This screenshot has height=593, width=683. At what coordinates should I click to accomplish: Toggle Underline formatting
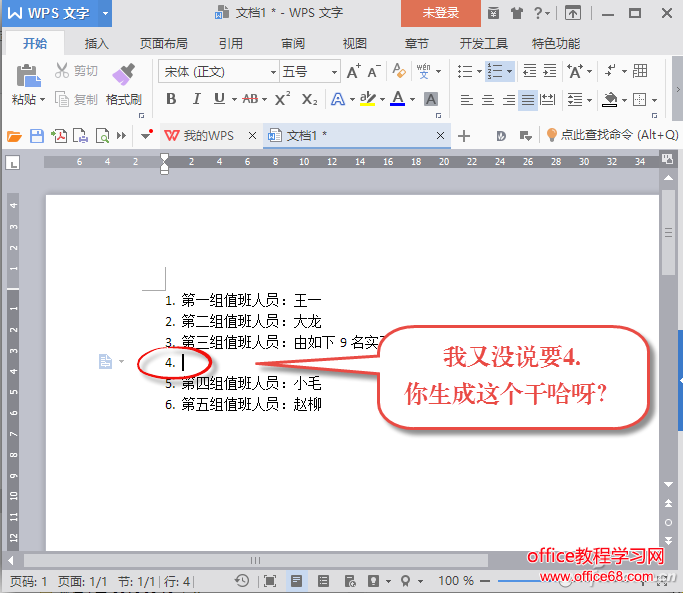[x=219, y=99]
